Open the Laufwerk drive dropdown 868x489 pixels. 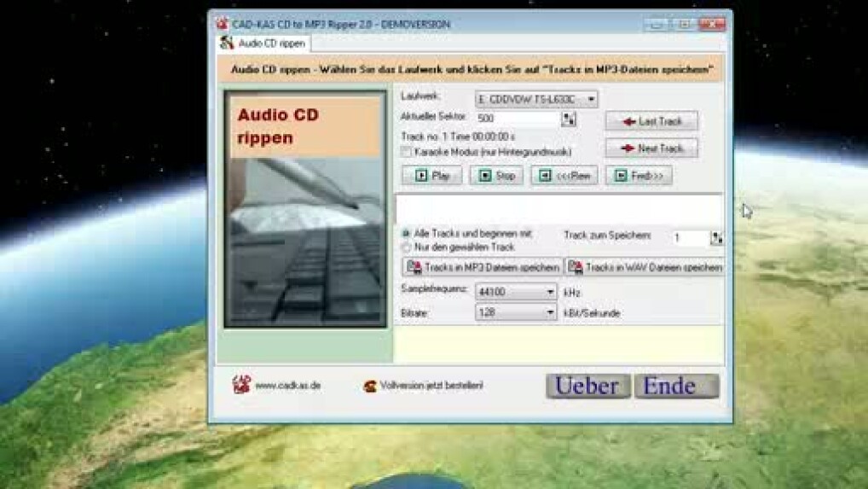(591, 100)
